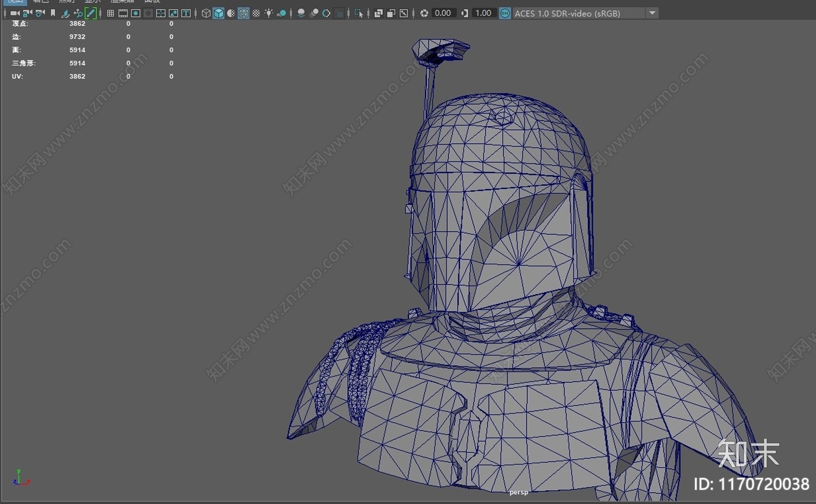Toggle the Safe Action icon
This screenshot has height=504, width=816.
(x=173, y=13)
